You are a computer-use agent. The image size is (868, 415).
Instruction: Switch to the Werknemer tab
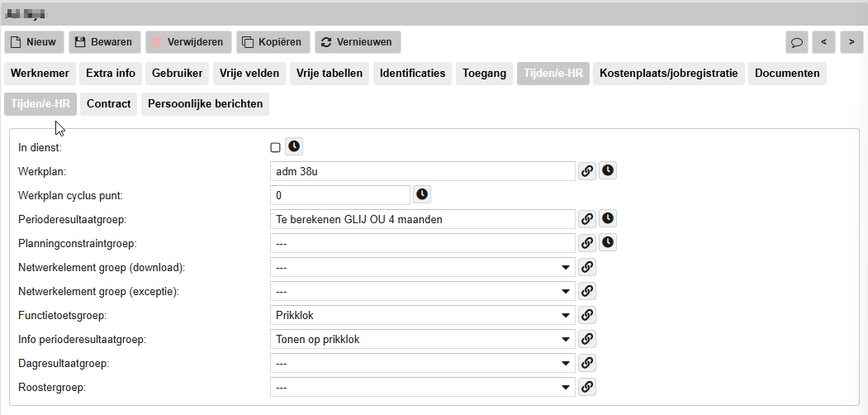40,74
